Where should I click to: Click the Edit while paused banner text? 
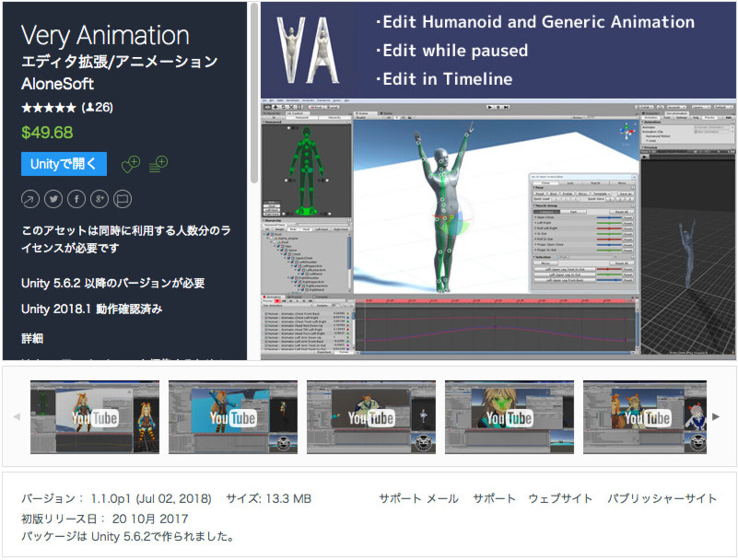tap(452, 50)
